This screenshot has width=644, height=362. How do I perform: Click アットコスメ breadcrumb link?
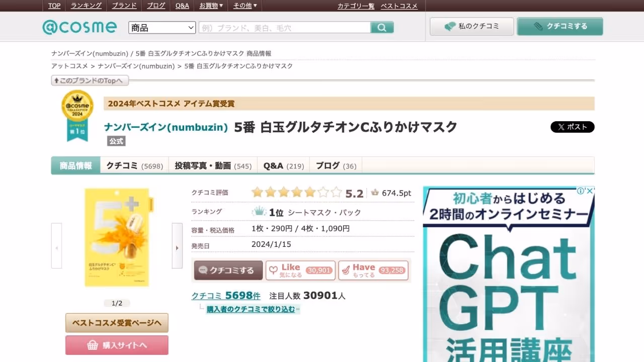(69, 66)
